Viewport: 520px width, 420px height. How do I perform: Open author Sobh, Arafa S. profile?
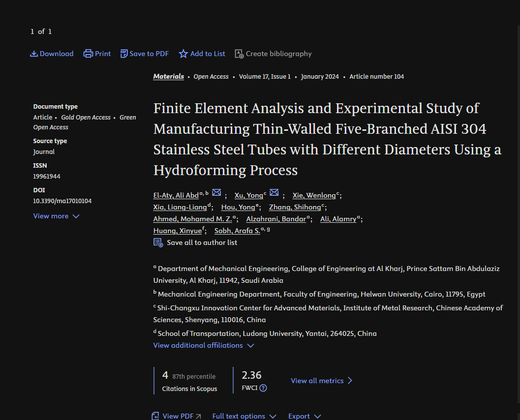click(x=237, y=231)
